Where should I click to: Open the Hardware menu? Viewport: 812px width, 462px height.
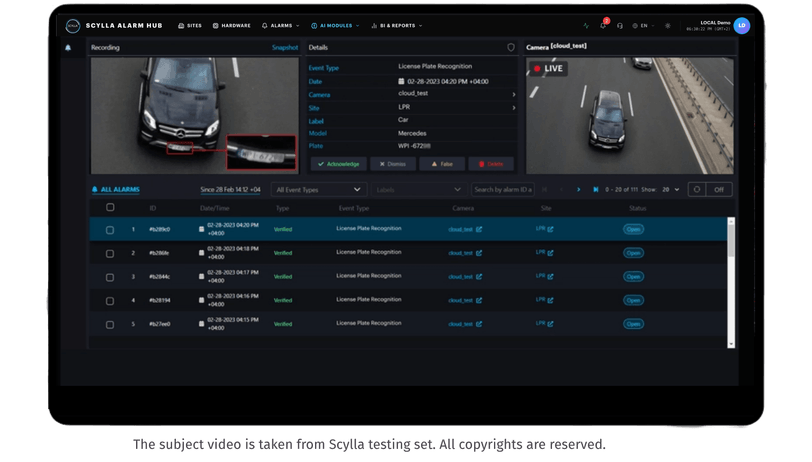point(231,25)
